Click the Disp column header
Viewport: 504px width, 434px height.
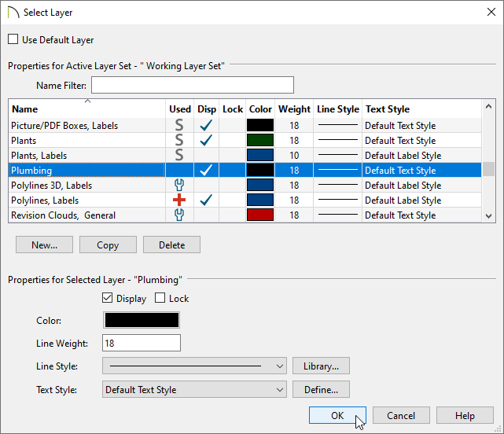click(x=207, y=109)
